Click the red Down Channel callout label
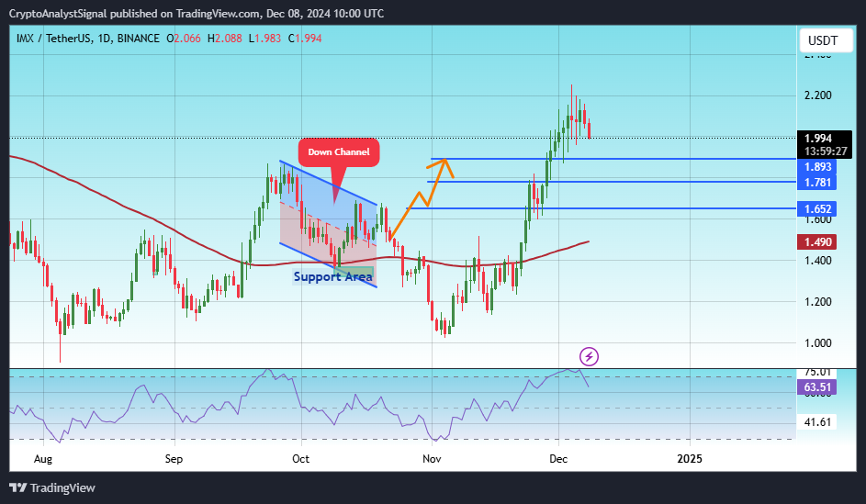 tap(339, 152)
